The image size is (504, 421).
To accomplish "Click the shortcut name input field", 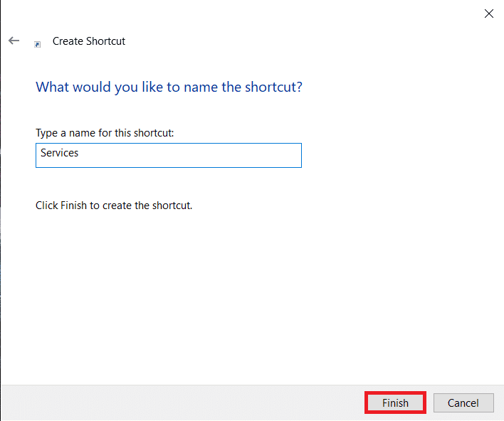I will click(168, 155).
